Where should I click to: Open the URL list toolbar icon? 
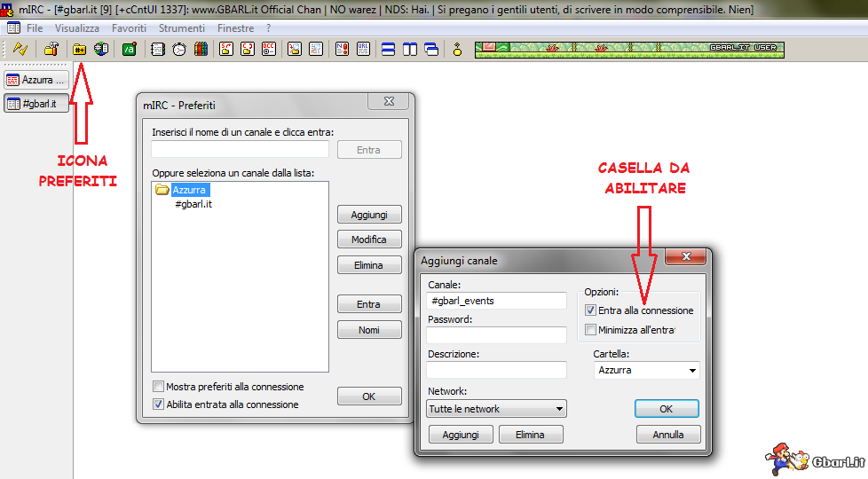pos(363,49)
